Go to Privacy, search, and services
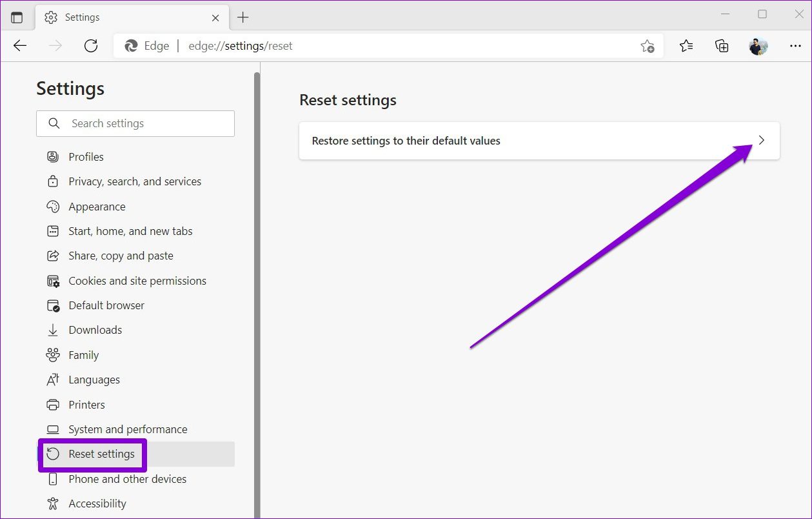This screenshot has width=812, height=519. [x=135, y=181]
